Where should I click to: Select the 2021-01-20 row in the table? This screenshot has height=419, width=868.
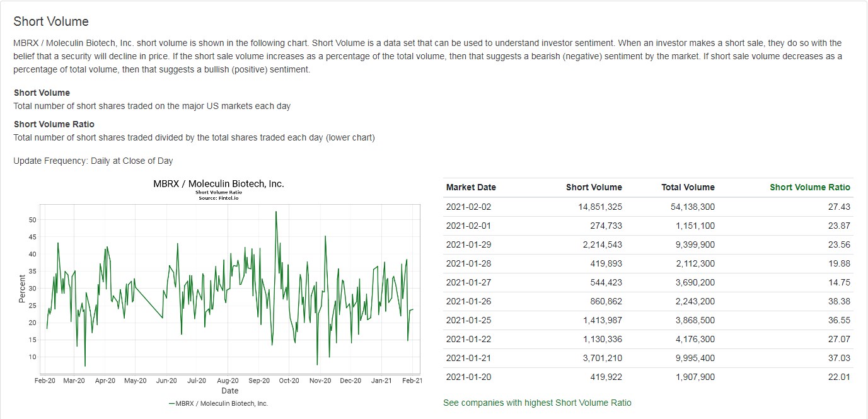(468, 377)
